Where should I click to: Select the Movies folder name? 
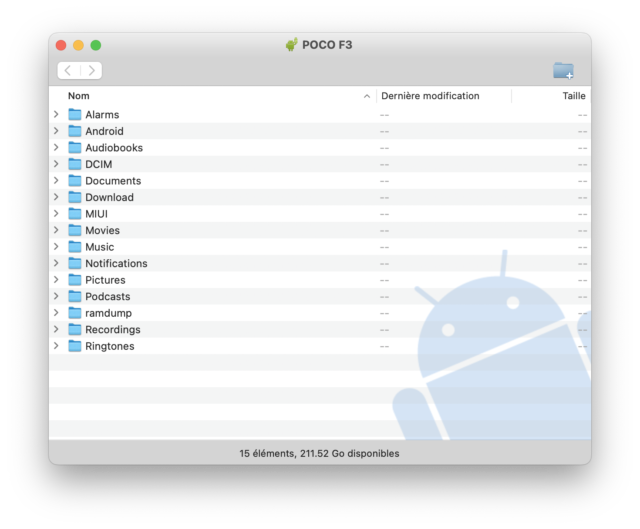tap(102, 230)
